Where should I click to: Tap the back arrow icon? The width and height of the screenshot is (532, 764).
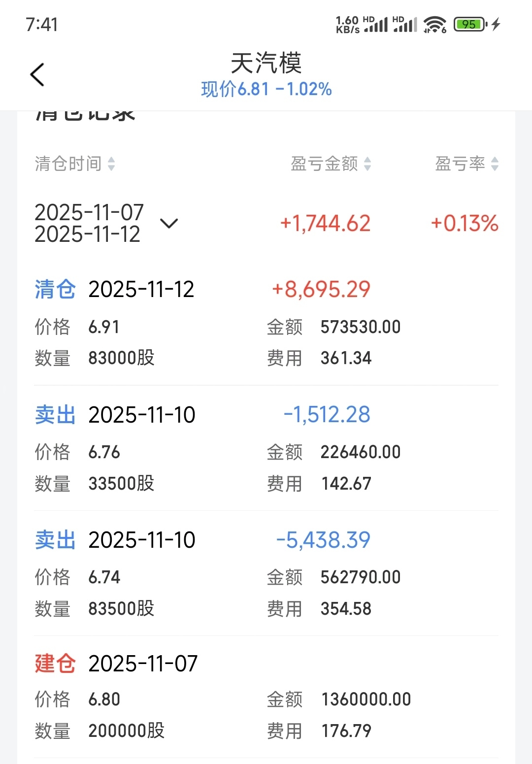pos(37,75)
